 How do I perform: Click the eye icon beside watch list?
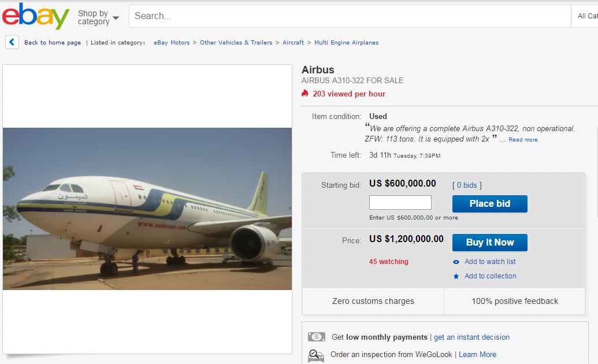coord(456,262)
